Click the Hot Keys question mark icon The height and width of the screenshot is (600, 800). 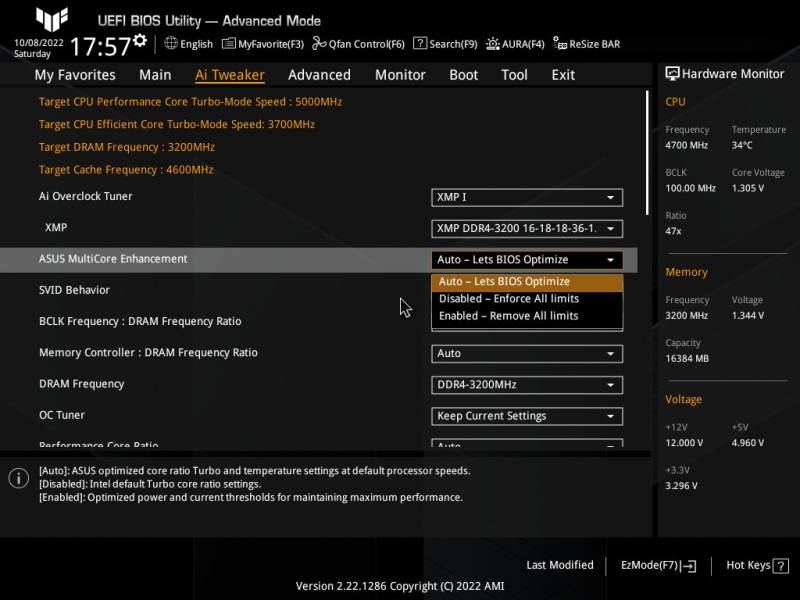781,565
